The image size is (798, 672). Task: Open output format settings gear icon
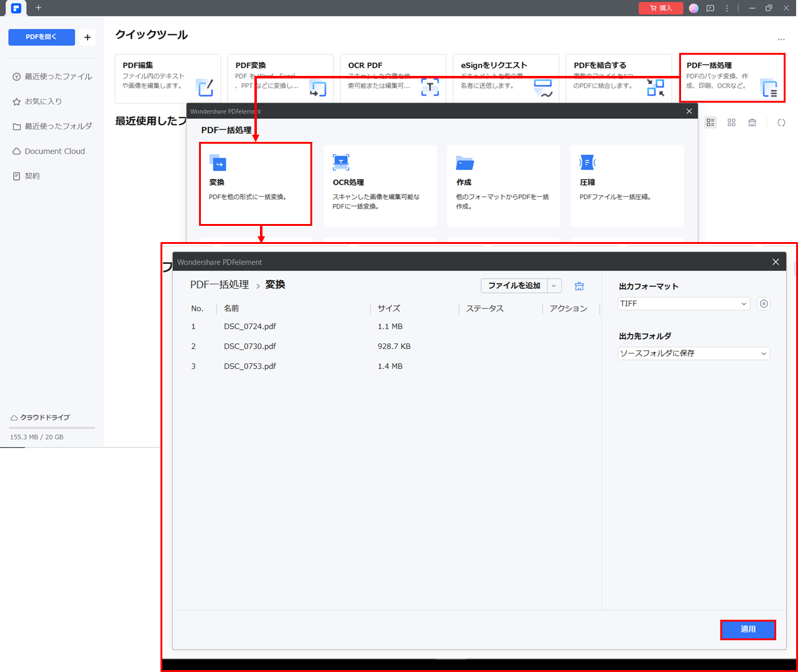[764, 304]
